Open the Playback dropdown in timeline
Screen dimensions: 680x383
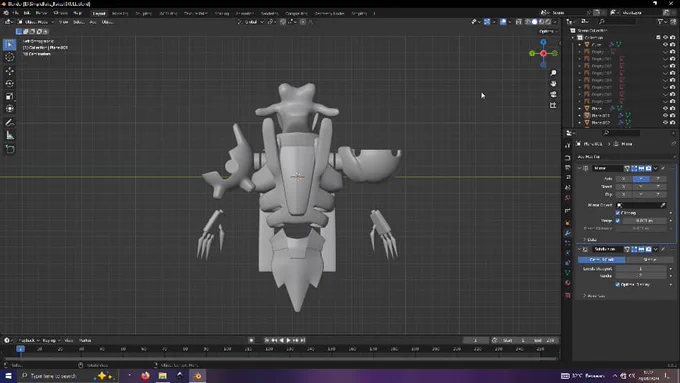click(x=29, y=340)
